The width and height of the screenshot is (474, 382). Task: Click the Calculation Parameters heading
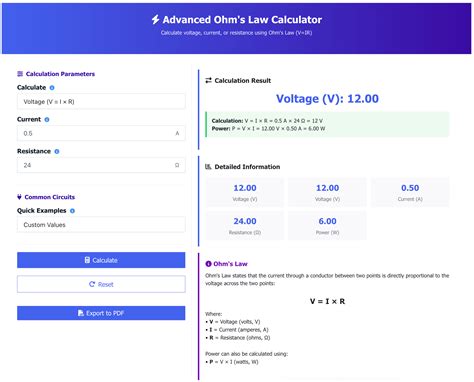pos(60,74)
